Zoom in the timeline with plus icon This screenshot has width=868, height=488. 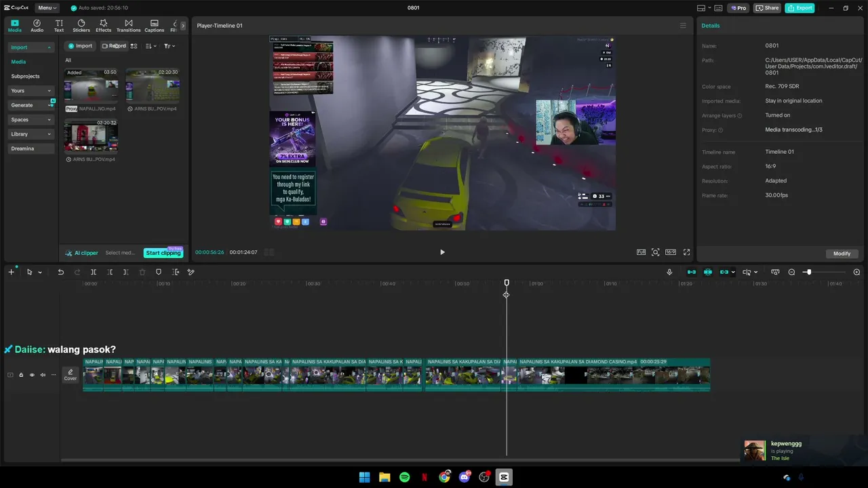(x=856, y=272)
